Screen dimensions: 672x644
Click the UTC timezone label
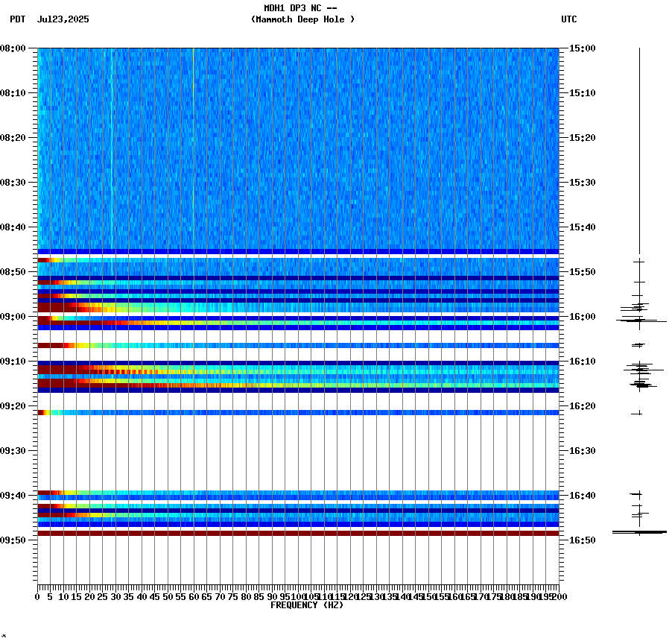tap(568, 19)
